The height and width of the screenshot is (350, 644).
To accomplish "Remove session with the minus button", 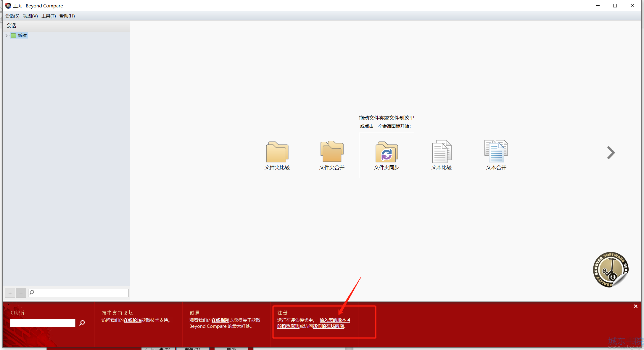I will point(21,293).
